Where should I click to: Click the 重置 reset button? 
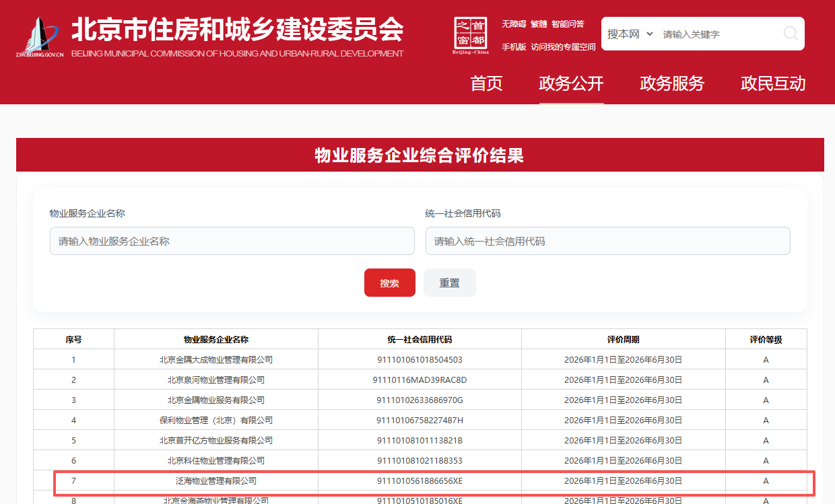(x=450, y=283)
